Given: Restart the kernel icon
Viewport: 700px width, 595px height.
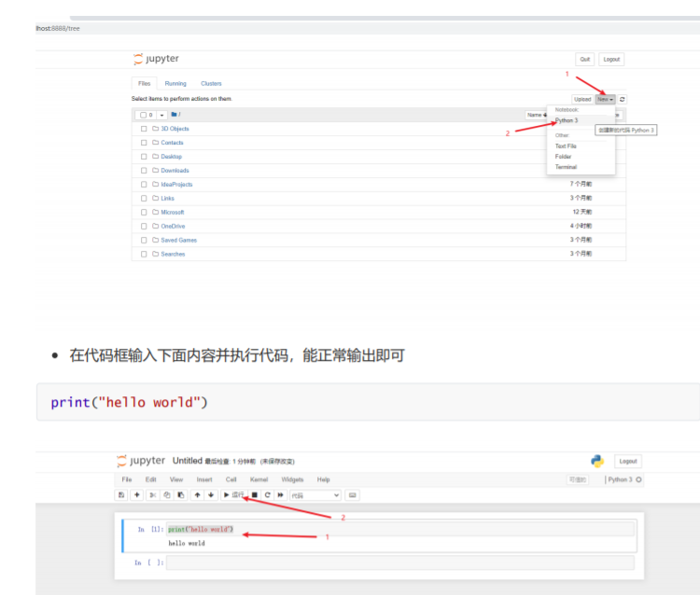Looking at the screenshot, I should pos(268,495).
